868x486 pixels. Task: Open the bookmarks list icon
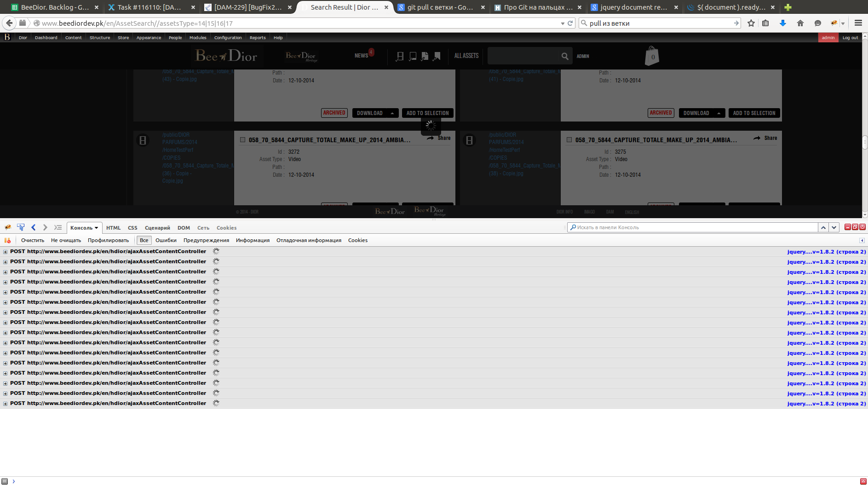tap(765, 23)
